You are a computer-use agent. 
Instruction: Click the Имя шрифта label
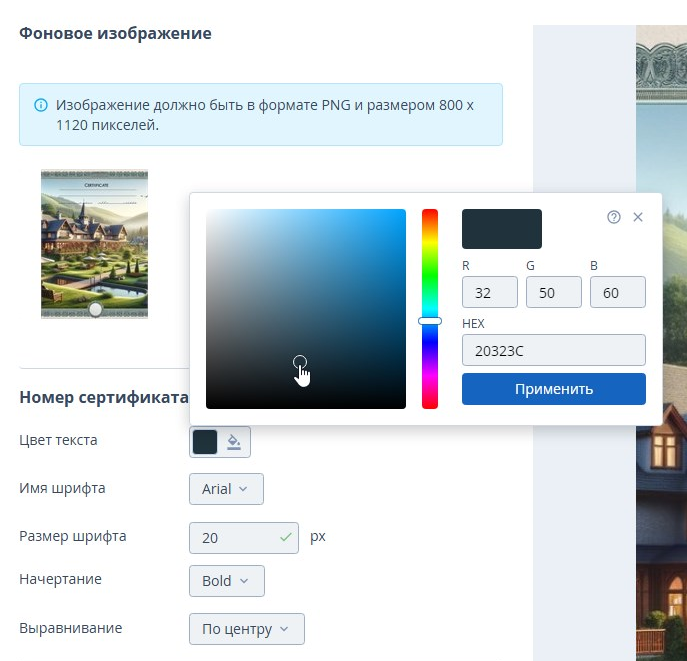pyautogui.click(x=62, y=488)
